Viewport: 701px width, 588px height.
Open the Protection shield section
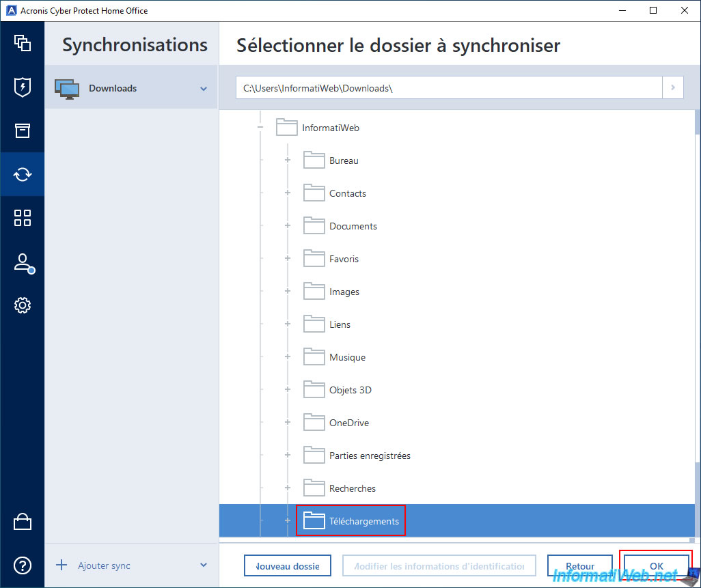click(x=23, y=87)
